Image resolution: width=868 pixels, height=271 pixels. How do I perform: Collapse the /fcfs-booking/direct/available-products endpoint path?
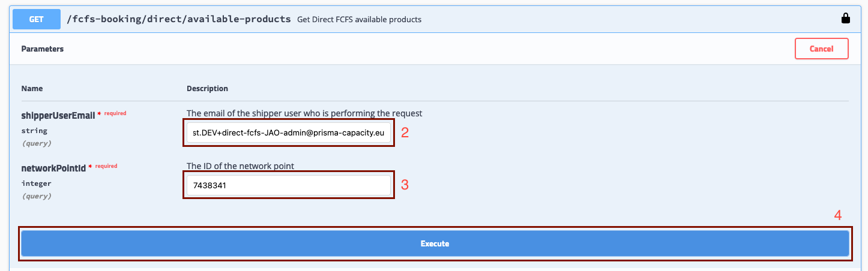pos(179,19)
